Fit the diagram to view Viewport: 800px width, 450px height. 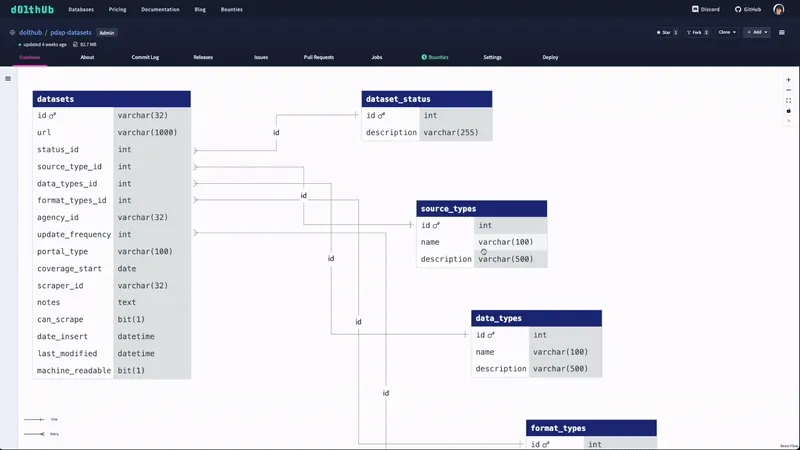click(x=789, y=100)
